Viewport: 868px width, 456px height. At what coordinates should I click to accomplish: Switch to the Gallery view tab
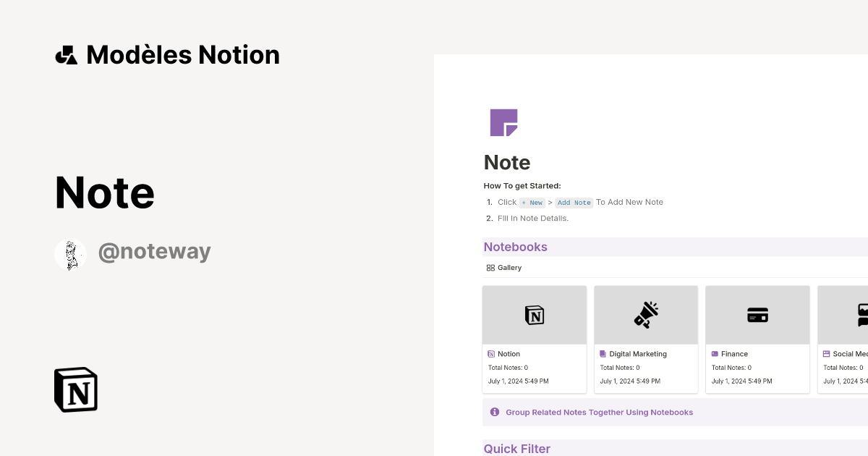[503, 267]
